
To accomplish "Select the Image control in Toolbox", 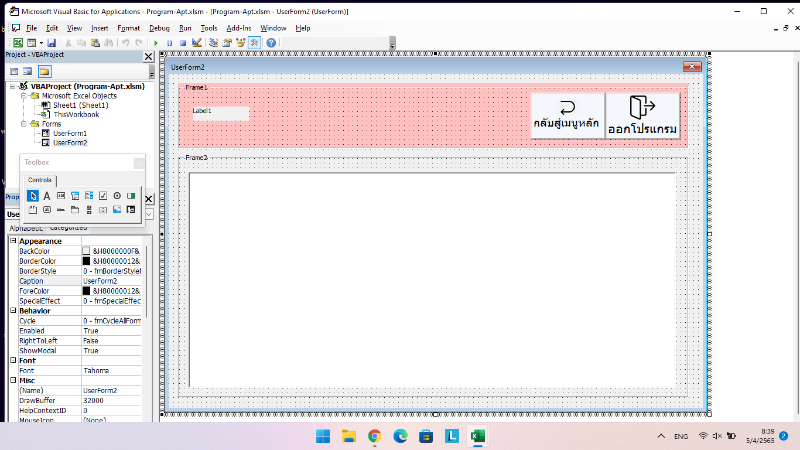I will tap(117, 209).
